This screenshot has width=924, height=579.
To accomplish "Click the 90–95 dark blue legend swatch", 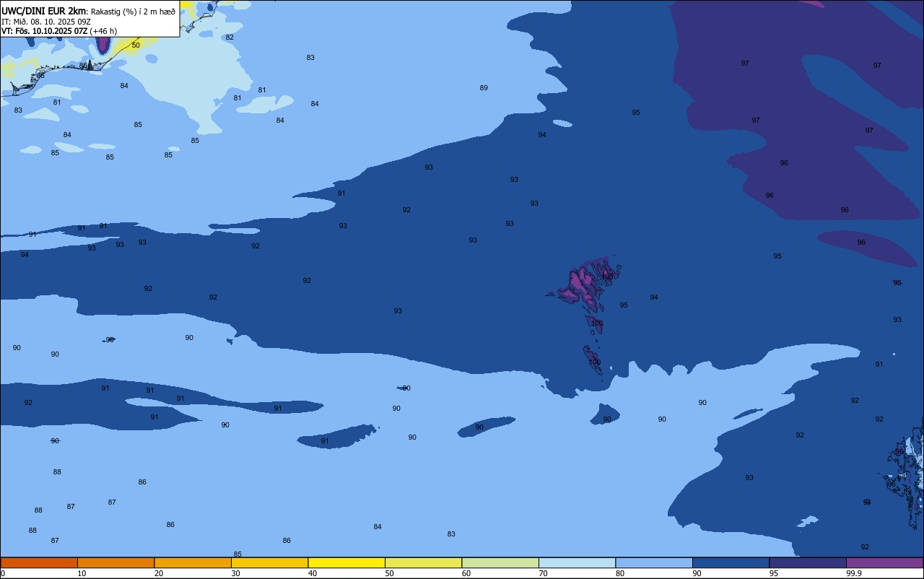I will coord(731,562).
